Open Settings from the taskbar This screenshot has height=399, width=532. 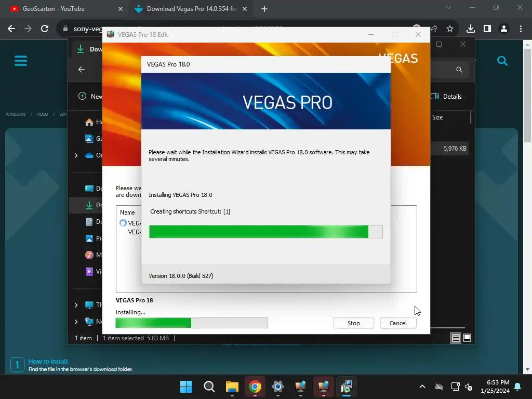click(x=277, y=387)
